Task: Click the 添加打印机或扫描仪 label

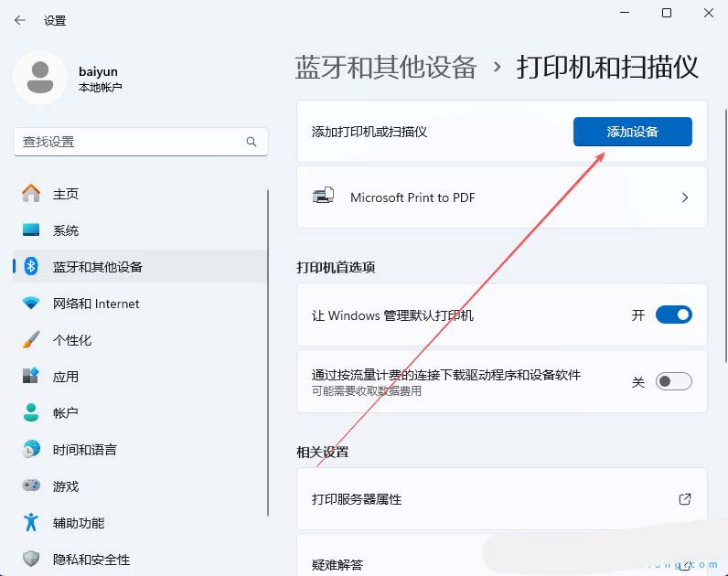Action: point(369,132)
